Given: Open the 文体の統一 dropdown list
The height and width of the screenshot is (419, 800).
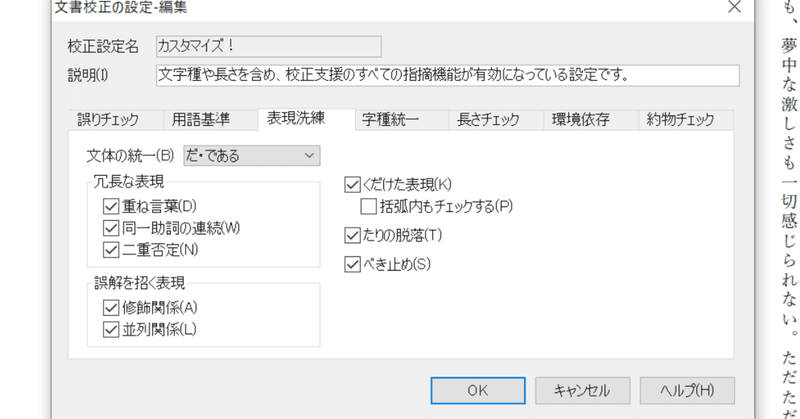Looking at the screenshot, I should (x=251, y=155).
